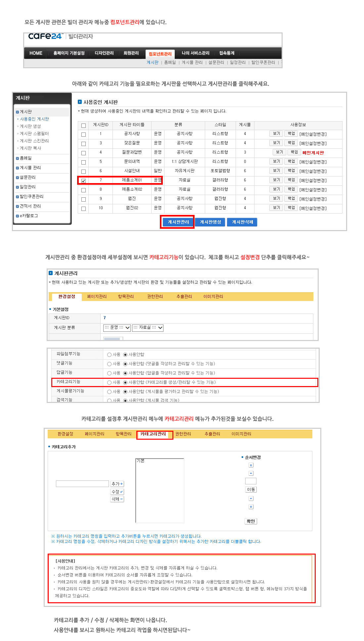Switch to the 카테고리관리 tab
Image resolution: width=364 pixels, height=641 pixels.
[x=153, y=434]
